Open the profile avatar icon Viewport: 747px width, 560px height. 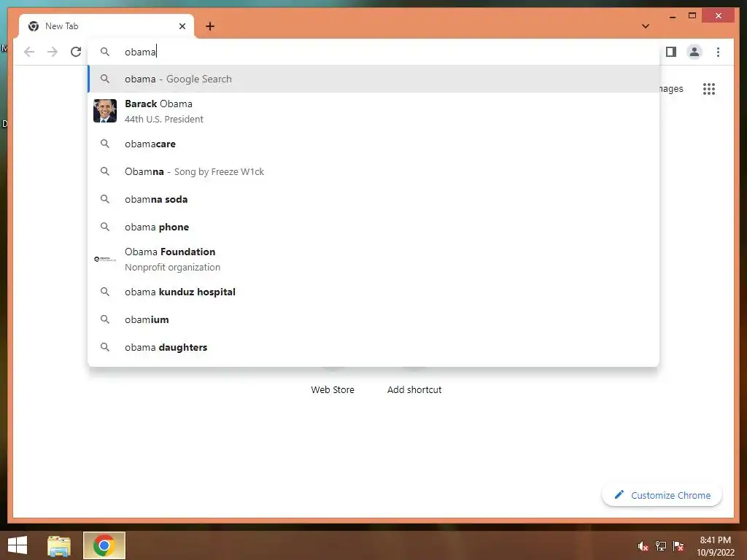[x=694, y=52]
